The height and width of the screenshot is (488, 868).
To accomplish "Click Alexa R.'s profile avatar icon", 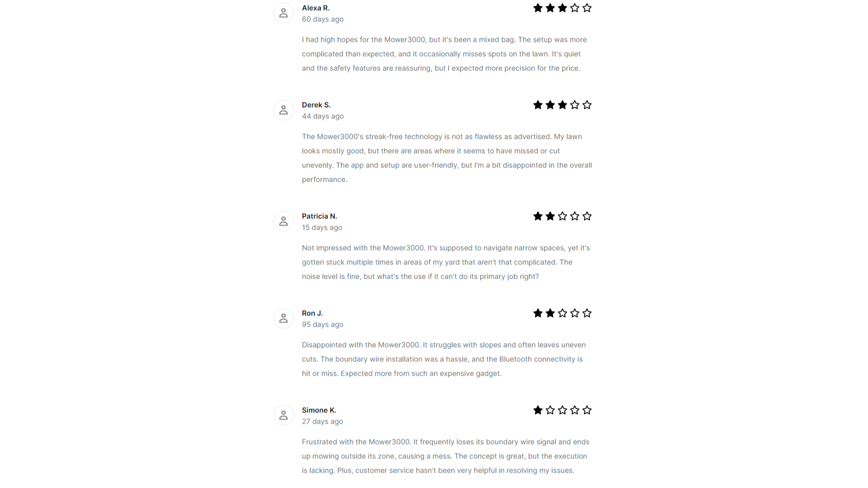I will (x=284, y=13).
